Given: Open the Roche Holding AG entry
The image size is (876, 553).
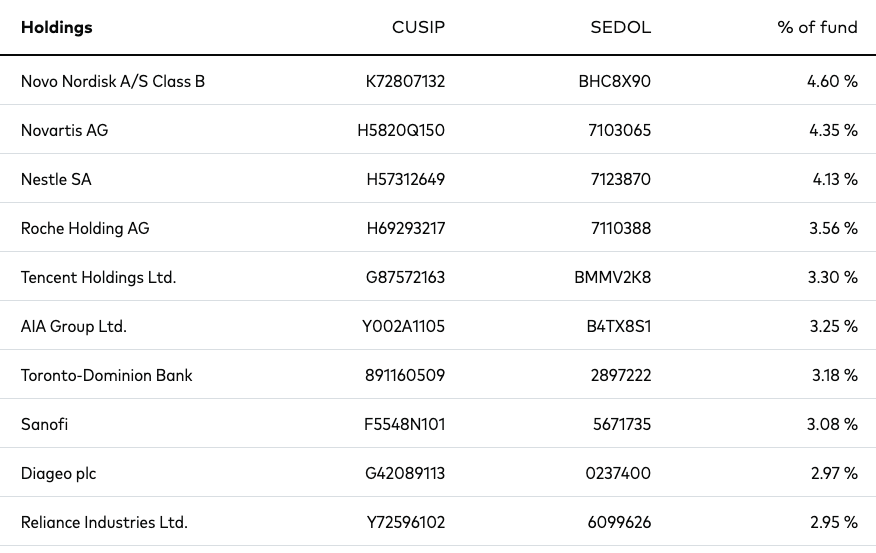Looking at the screenshot, I should 85,228.
